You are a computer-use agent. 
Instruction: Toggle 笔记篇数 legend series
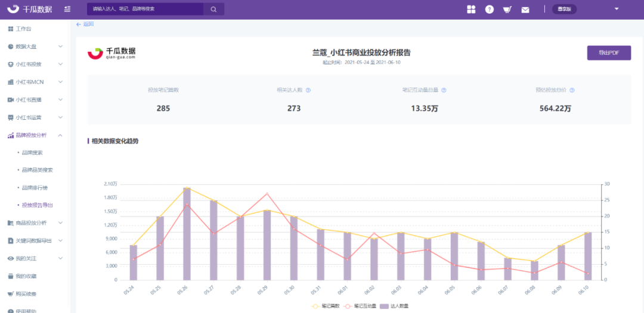click(326, 306)
